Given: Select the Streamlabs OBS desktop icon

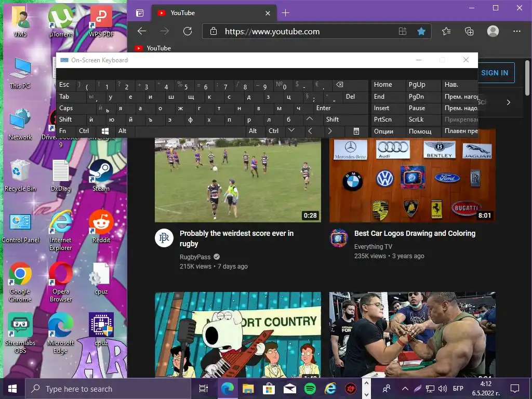Looking at the screenshot, I should (20, 333).
